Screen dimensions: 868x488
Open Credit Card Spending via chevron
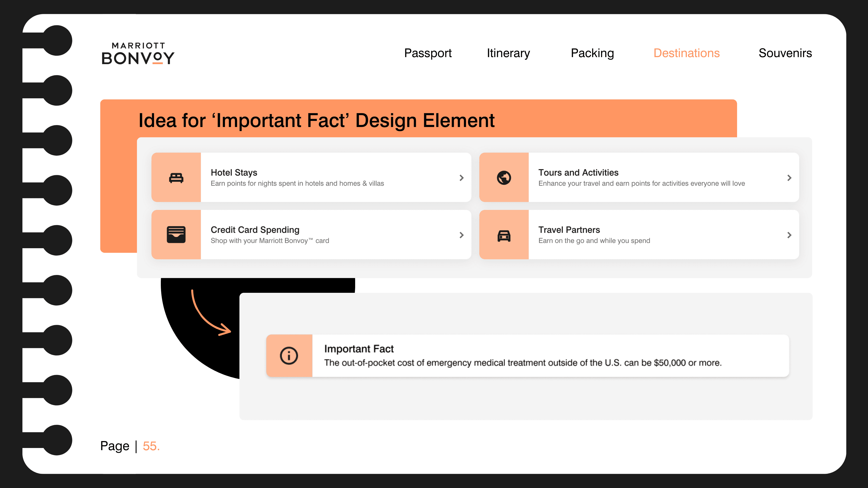click(461, 235)
